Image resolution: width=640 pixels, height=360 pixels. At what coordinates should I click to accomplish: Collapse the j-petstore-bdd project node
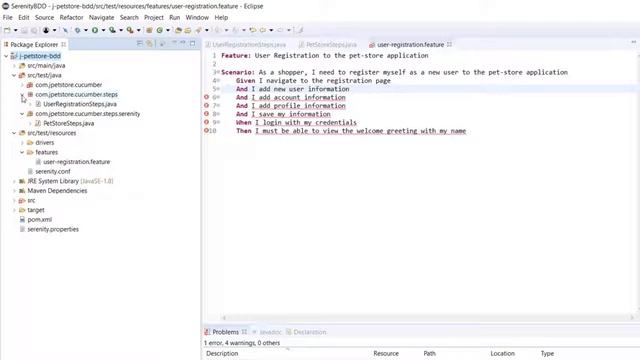coord(6,56)
